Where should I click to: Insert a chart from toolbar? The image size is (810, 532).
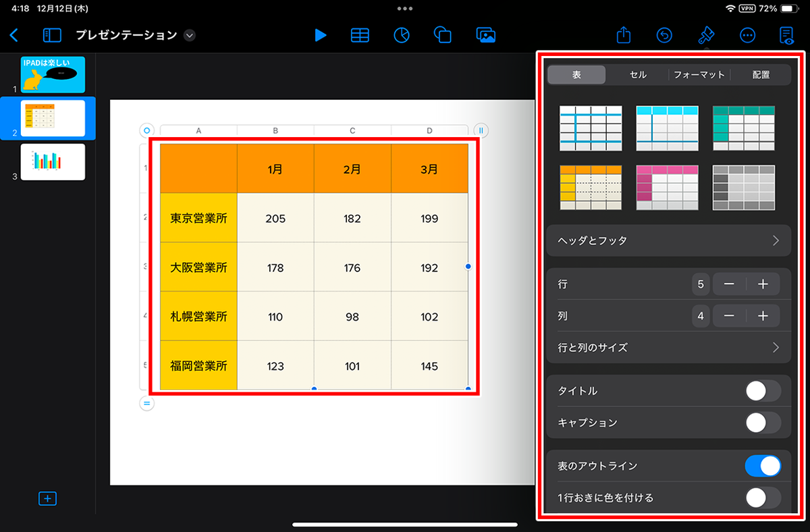point(402,35)
